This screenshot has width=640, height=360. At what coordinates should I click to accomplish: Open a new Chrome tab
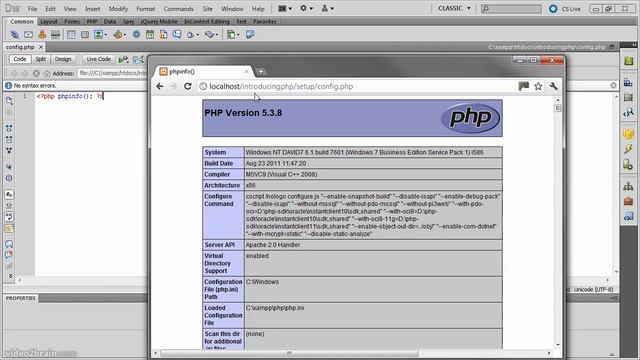261,71
